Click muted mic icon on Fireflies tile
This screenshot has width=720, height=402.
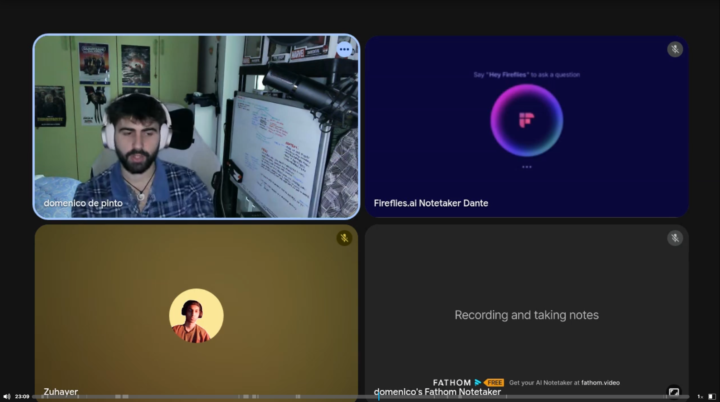coord(675,49)
